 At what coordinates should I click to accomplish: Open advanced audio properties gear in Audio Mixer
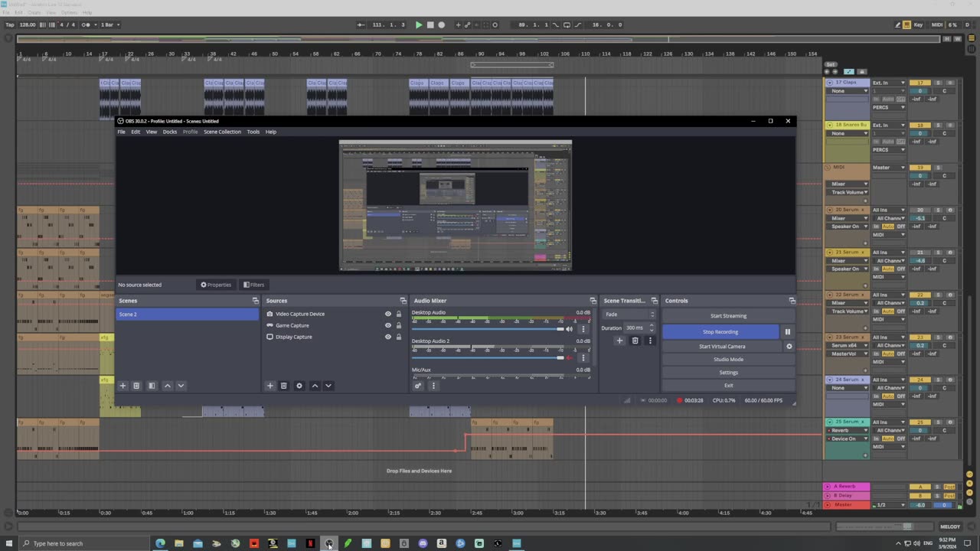tap(418, 386)
